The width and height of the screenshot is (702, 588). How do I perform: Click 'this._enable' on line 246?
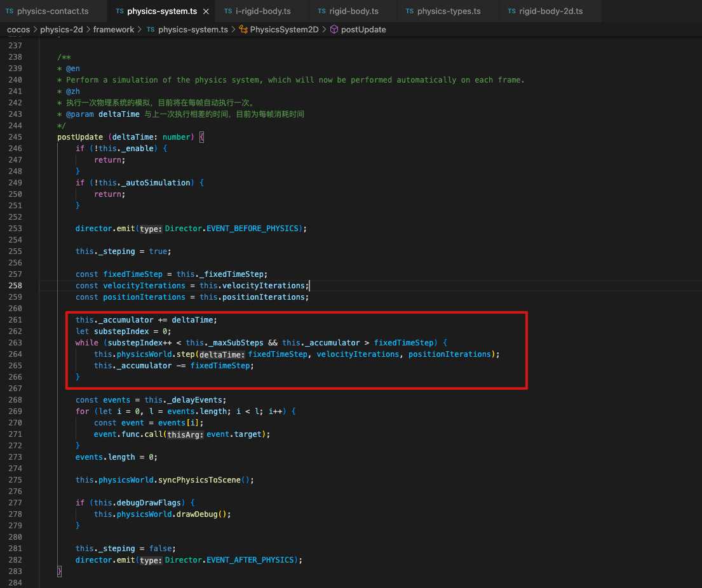[126, 149]
